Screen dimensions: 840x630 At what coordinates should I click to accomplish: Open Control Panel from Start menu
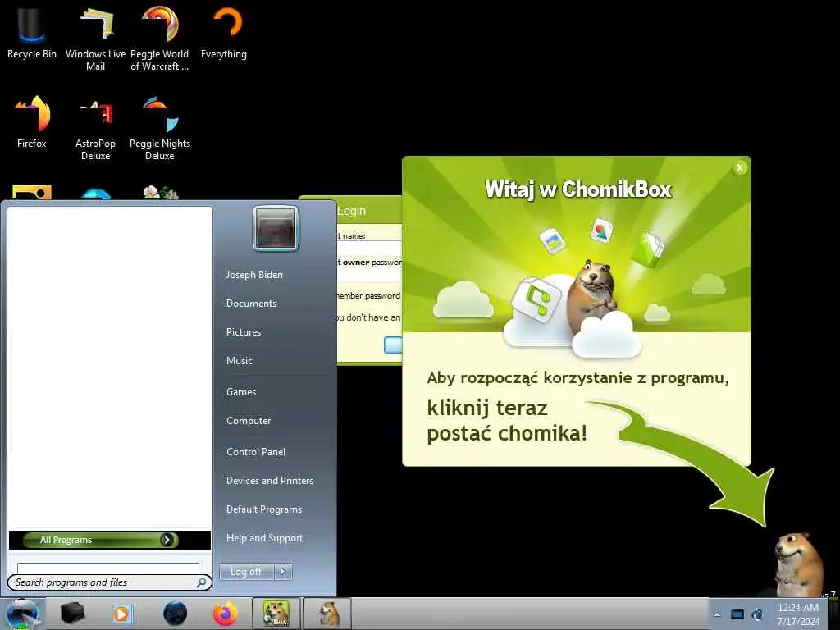click(x=256, y=452)
